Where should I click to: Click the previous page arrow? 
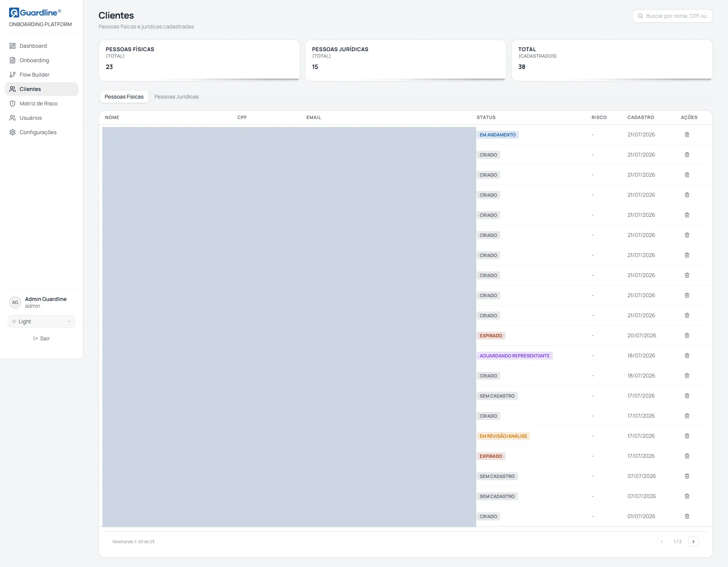point(662,542)
